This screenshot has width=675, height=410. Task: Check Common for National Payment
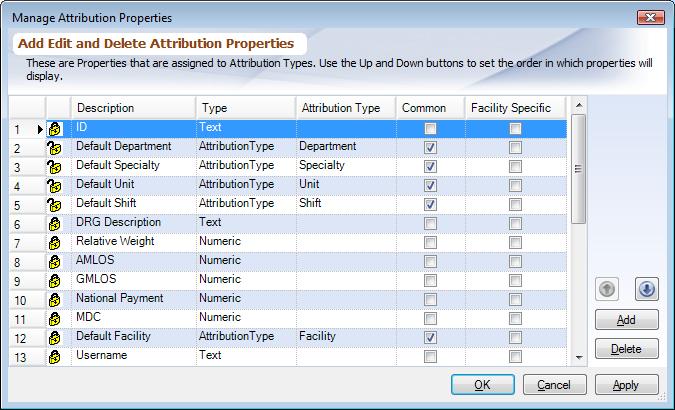click(x=430, y=299)
